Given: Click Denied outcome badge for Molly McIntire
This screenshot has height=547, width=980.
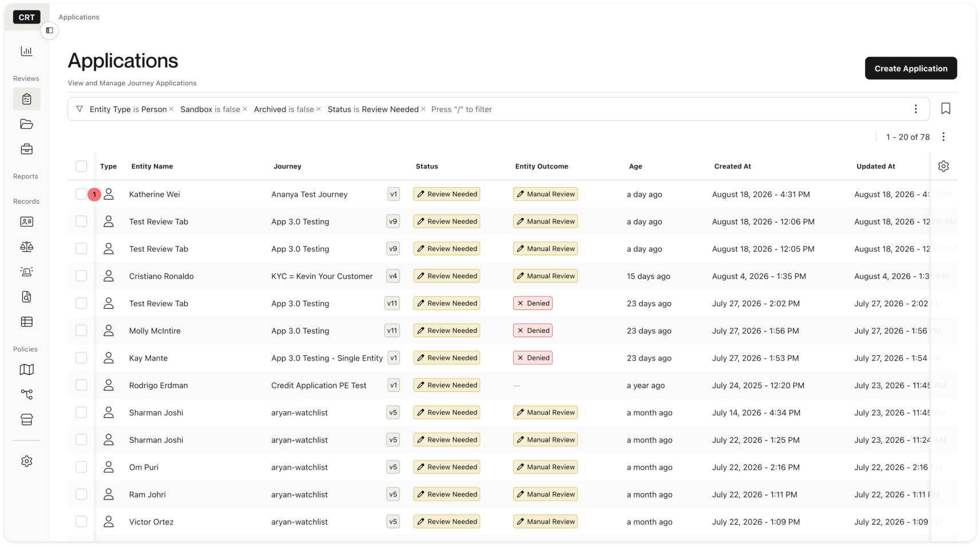Looking at the screenshot, I should (533, 331).
